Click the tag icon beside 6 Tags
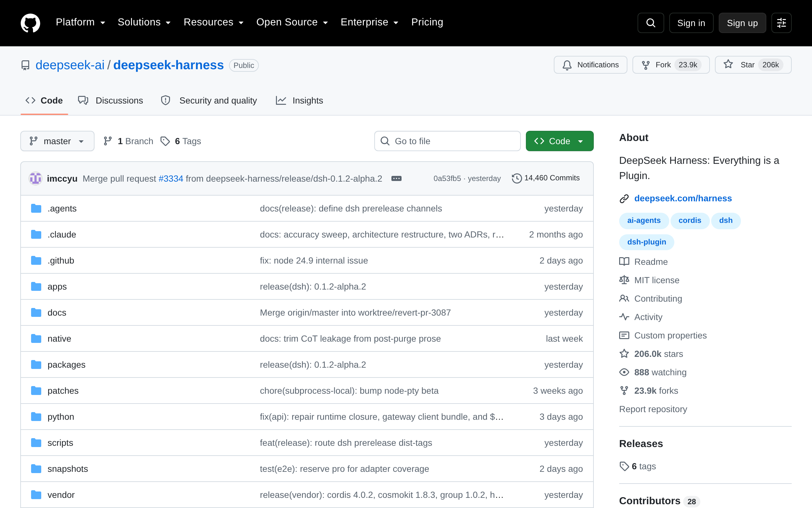Image resolution: width=812 pixels, height=508 pixels. pyautogui.click(x=165, y=141)
